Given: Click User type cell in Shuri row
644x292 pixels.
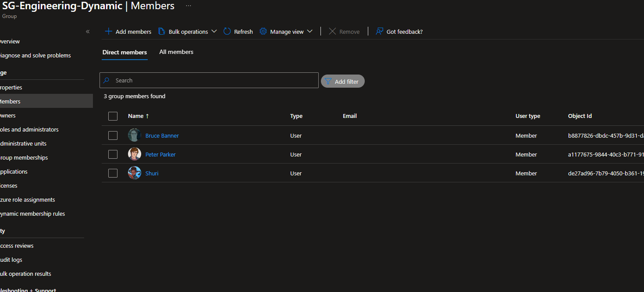Looking at the screenshot, I should pos(526,173).
